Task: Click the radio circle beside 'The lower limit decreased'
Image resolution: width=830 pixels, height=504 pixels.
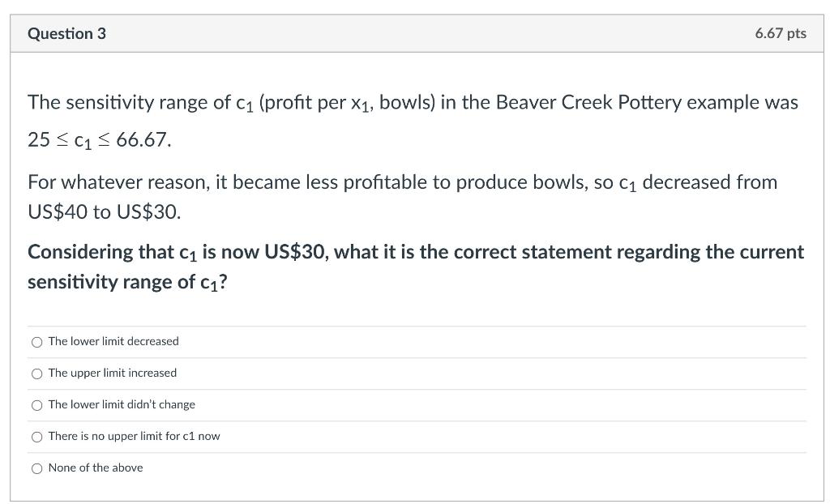Action: tap(36, 342)
